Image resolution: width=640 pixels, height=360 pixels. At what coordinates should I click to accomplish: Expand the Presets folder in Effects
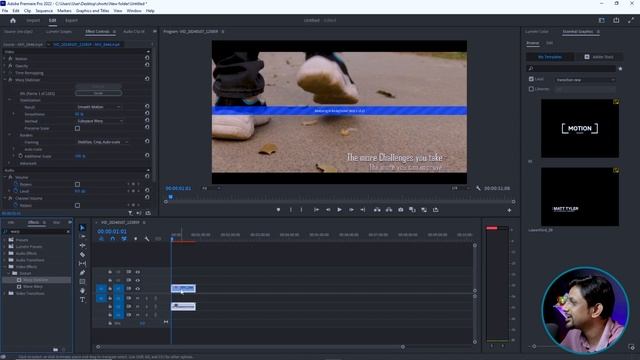(5, 240)
